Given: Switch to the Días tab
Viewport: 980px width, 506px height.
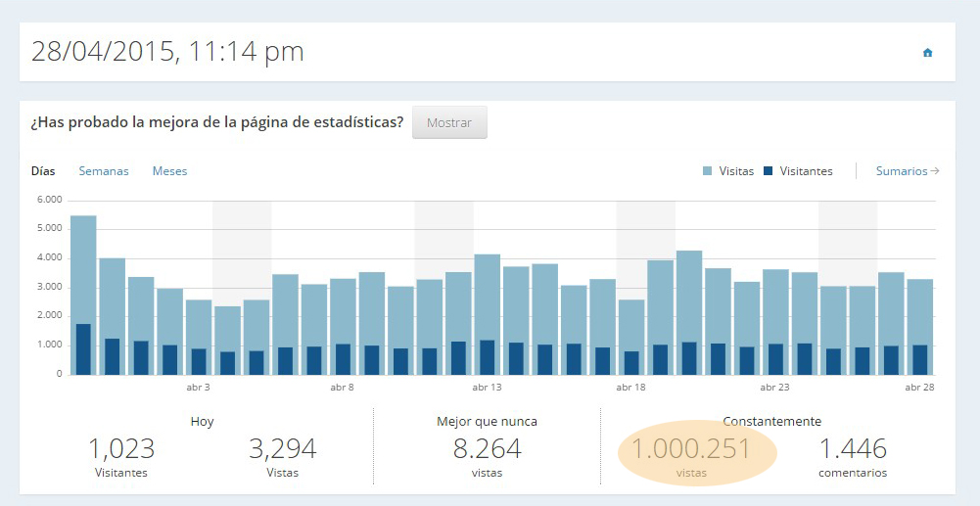Looking at the screenshot, I should [x=43, y=171].
